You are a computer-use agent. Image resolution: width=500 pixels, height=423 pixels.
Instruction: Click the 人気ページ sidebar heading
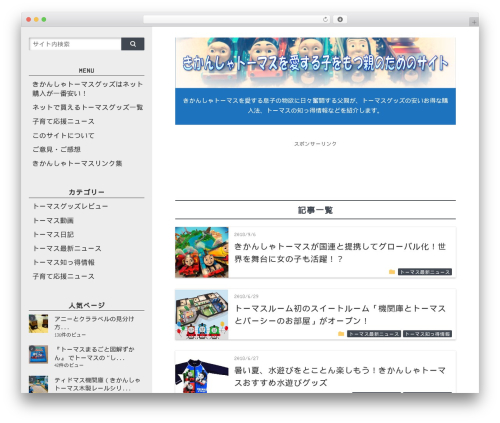pos(86,305)
